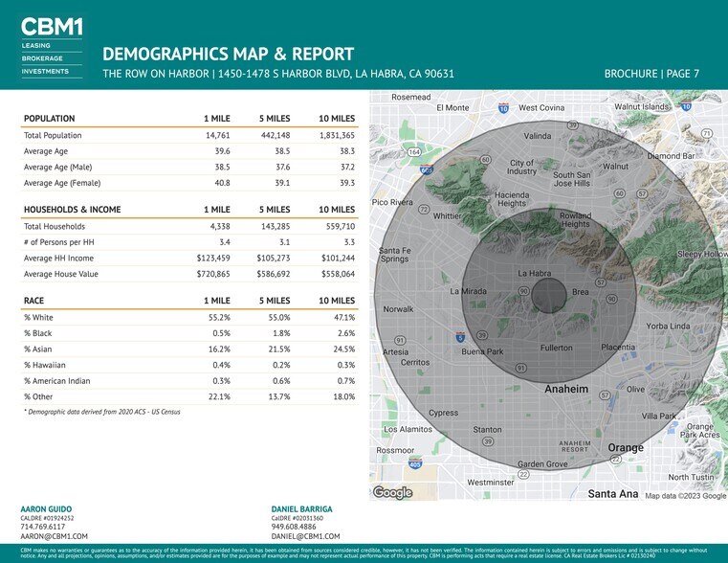Click the Route 22 marker near Garden Grove
Image resolution: width=728 pixels, height=563 pixels.
pyautogui.click(x=523, y=474)
